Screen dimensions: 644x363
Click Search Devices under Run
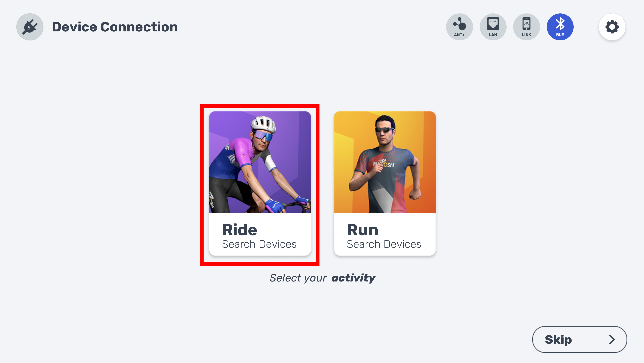pyautogui.click(x=384, y=244)
